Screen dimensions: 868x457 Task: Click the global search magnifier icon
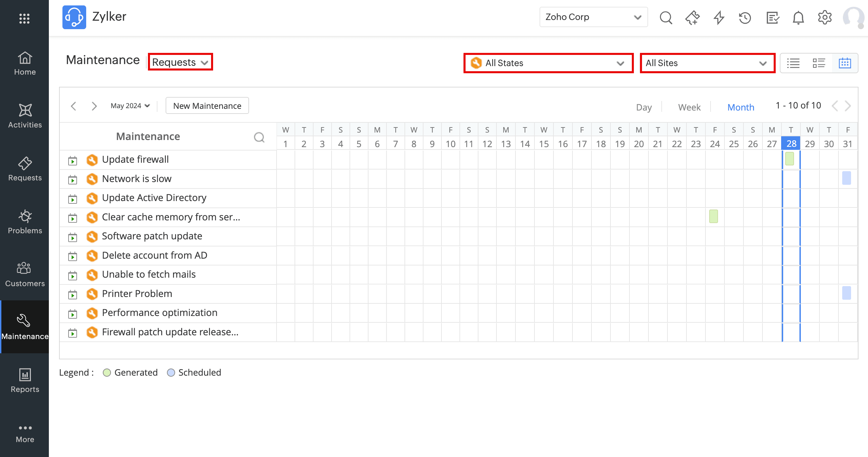[666, 17]
